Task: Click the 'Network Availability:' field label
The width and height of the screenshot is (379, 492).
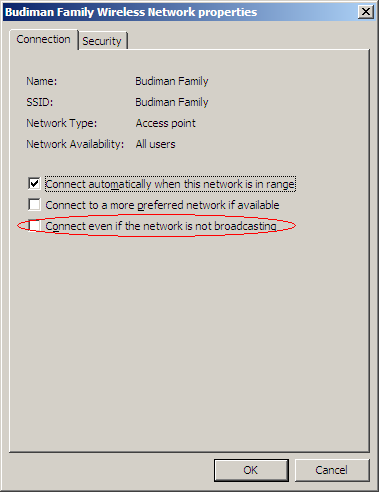Action: [75, 144]
